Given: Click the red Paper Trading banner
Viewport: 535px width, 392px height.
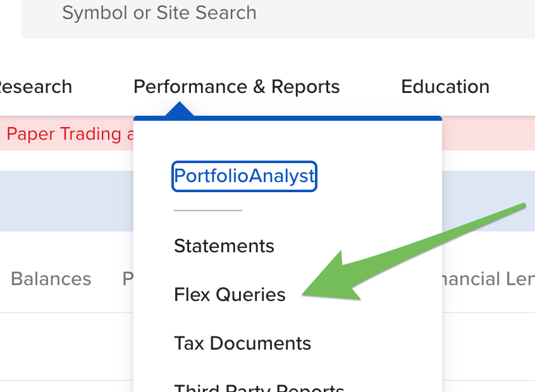Looking at the screenshot, I should 63,134.
